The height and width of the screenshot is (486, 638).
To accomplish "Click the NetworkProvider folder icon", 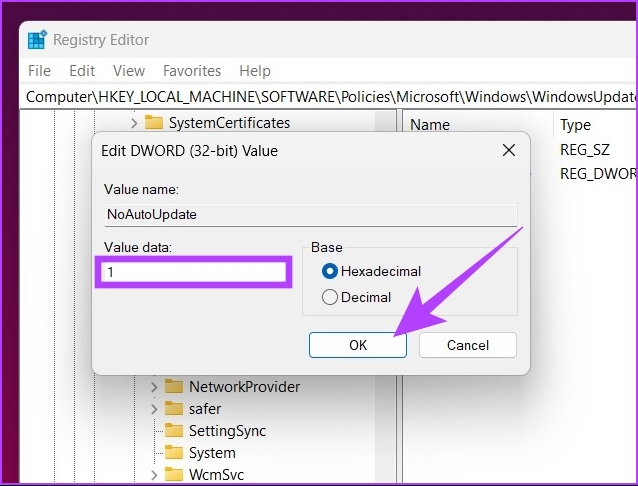I will [174, 387].
